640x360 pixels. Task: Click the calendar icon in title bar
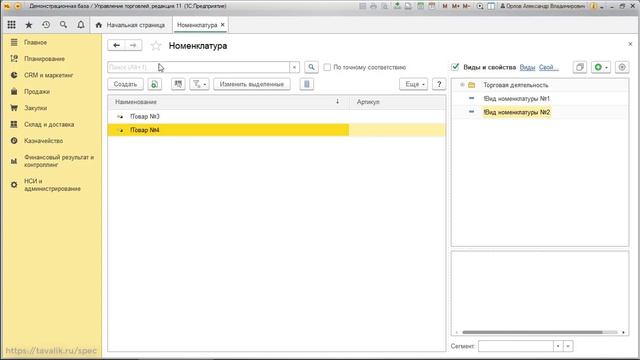[432, 6]
